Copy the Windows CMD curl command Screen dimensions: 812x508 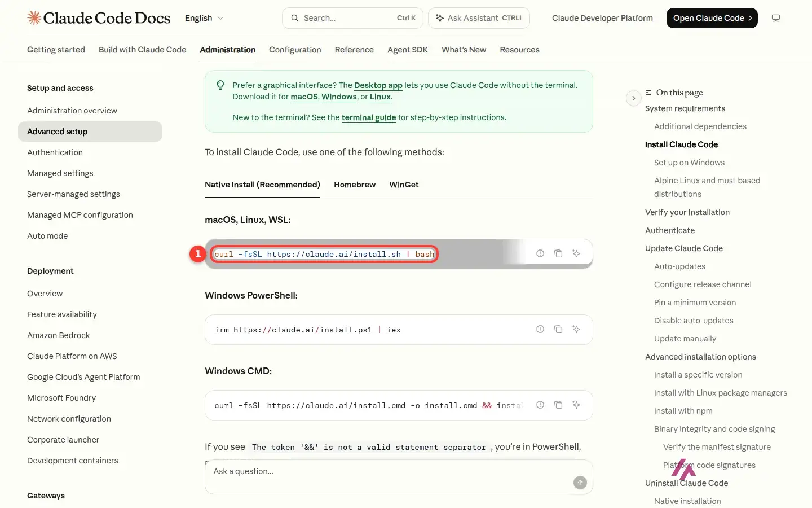(x=558, y=405)
